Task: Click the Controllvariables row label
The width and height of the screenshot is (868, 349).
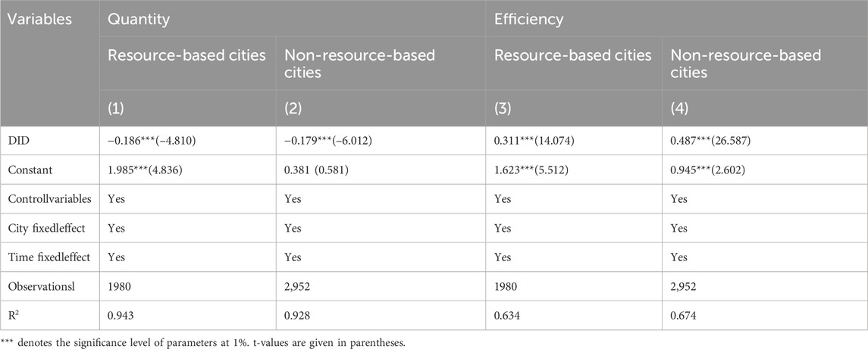Action: click(x=52, y=200)
